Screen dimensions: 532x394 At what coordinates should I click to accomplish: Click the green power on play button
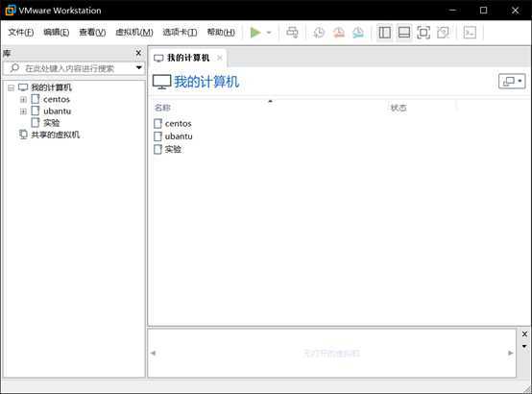pyautogui.click(x=255, y=33)
